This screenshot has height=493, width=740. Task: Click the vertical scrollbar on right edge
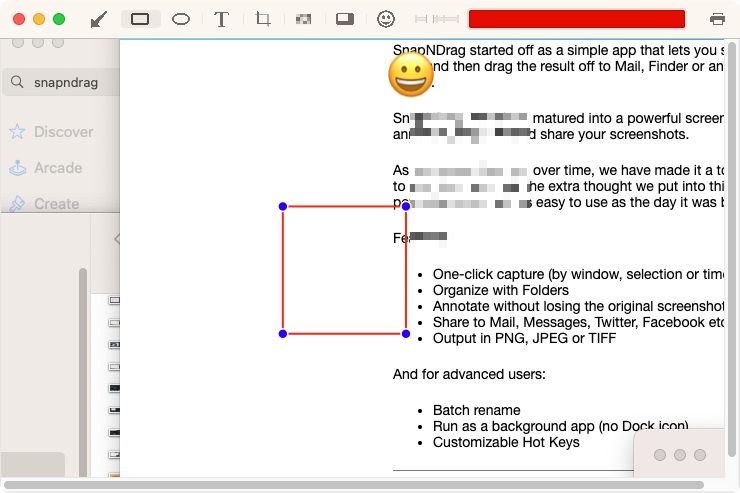[x=732, y=249]
